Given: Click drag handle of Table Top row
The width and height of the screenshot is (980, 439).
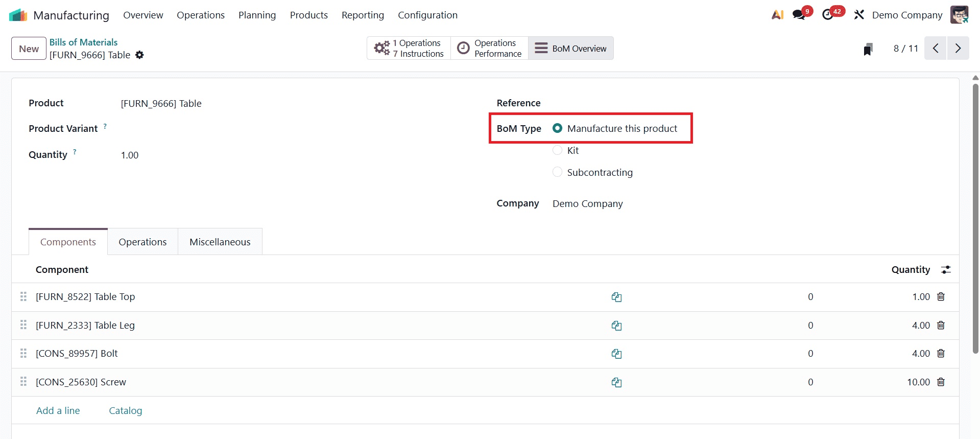Looking at the screenshot, I should pyautogui.click(x=23, y=296).
